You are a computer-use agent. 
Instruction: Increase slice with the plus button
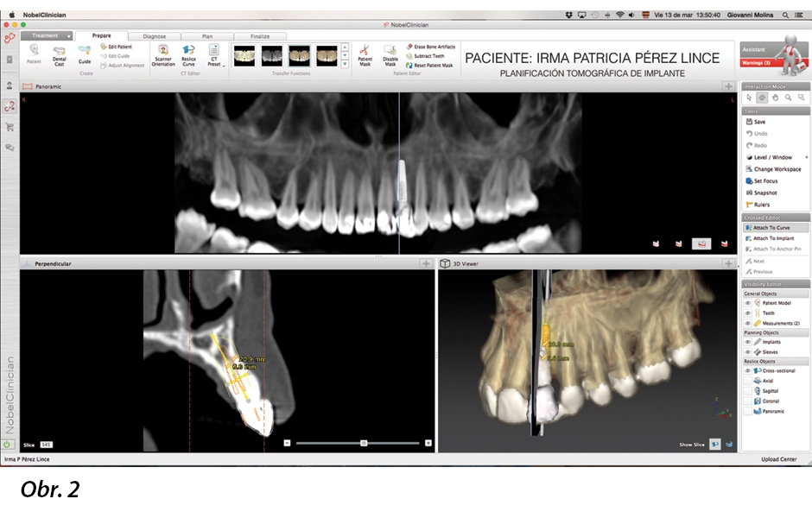click(428, 443)
